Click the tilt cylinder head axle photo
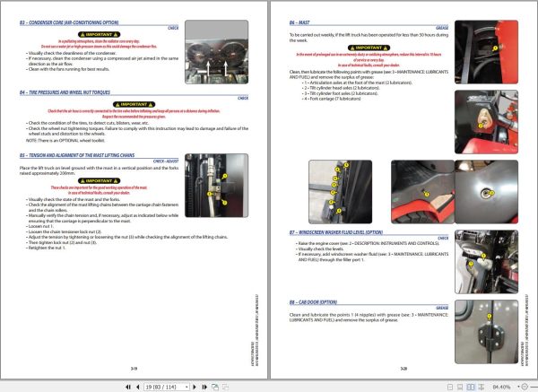Image resolution: width=538 pixels, height=392 pixels. point(486,122)
